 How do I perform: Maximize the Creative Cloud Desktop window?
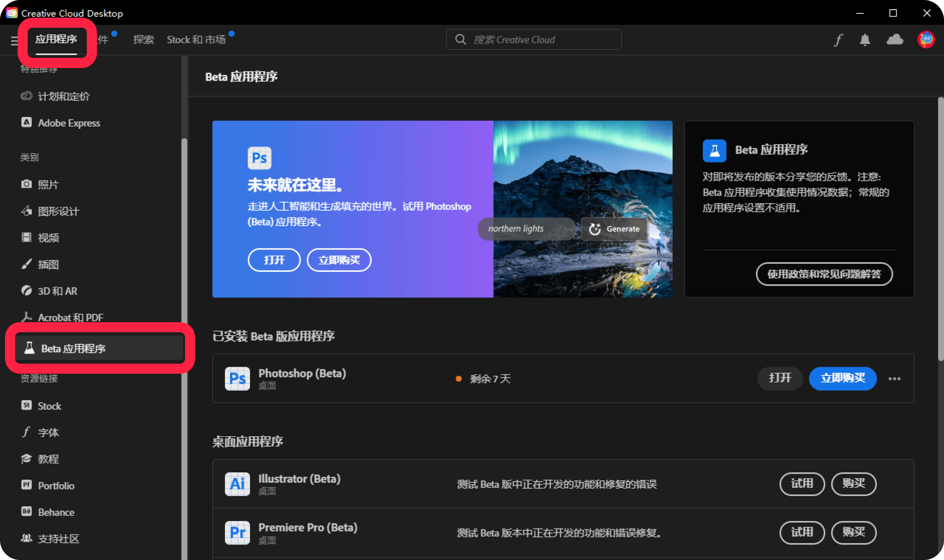[893, 13]
